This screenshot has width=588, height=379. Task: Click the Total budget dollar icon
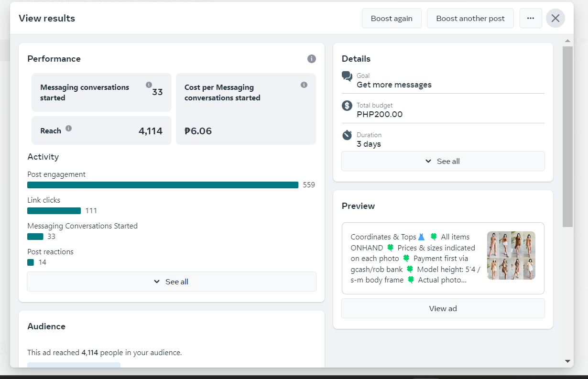(x=347, y=106)
